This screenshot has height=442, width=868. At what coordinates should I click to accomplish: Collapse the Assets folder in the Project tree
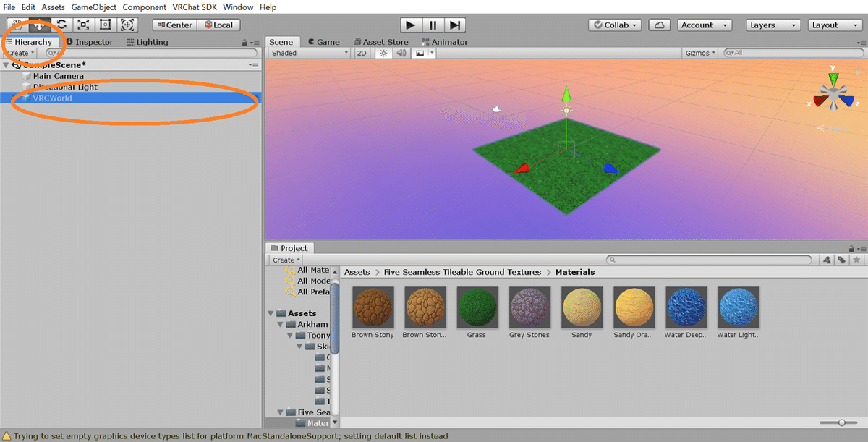pyautogui.click(x=271, y=313)
